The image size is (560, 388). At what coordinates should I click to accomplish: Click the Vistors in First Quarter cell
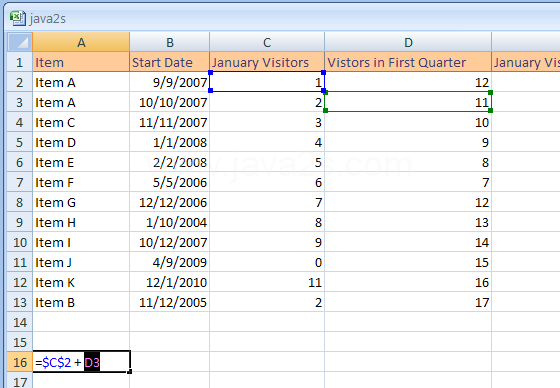tap(408, 62)
